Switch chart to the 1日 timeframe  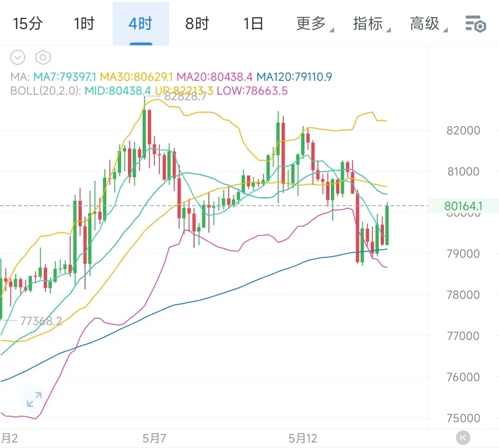click(253, 24)
